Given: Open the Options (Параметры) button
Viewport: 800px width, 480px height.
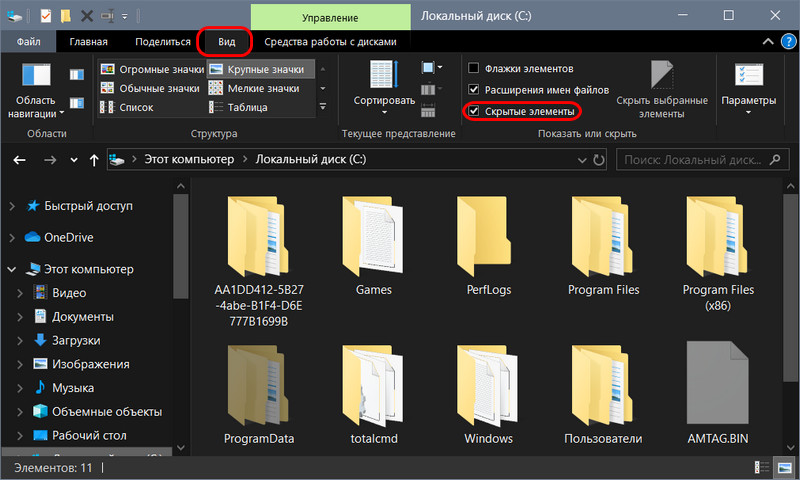Looking at the screenshot, I should 748,88.
